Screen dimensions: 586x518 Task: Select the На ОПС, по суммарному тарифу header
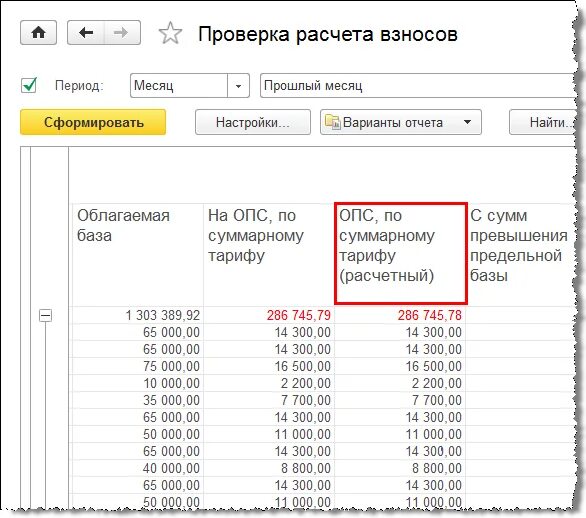click(269, 255)
